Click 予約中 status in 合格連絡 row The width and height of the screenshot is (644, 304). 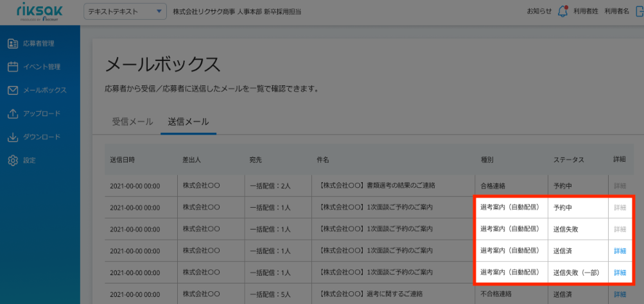click(x=562, y=185)
